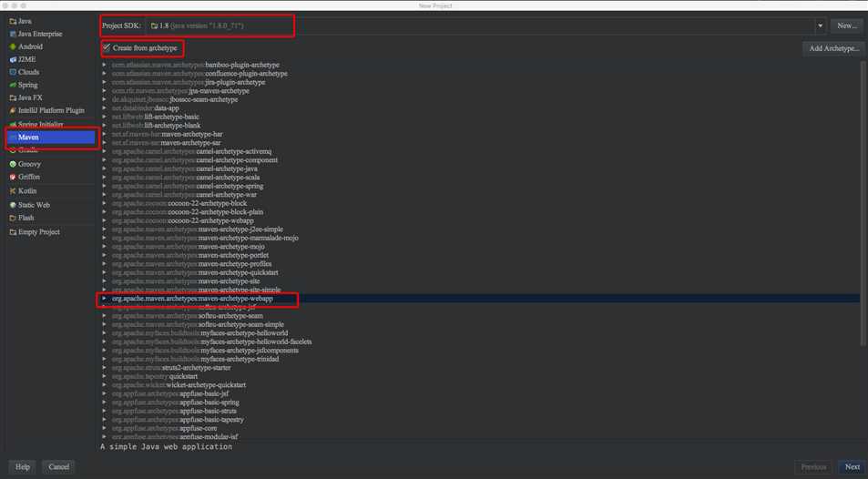Viewport: 868px width, 479px height.
Task: Expand the camel-archetype-activemq node
Action: tap(104, 151)
